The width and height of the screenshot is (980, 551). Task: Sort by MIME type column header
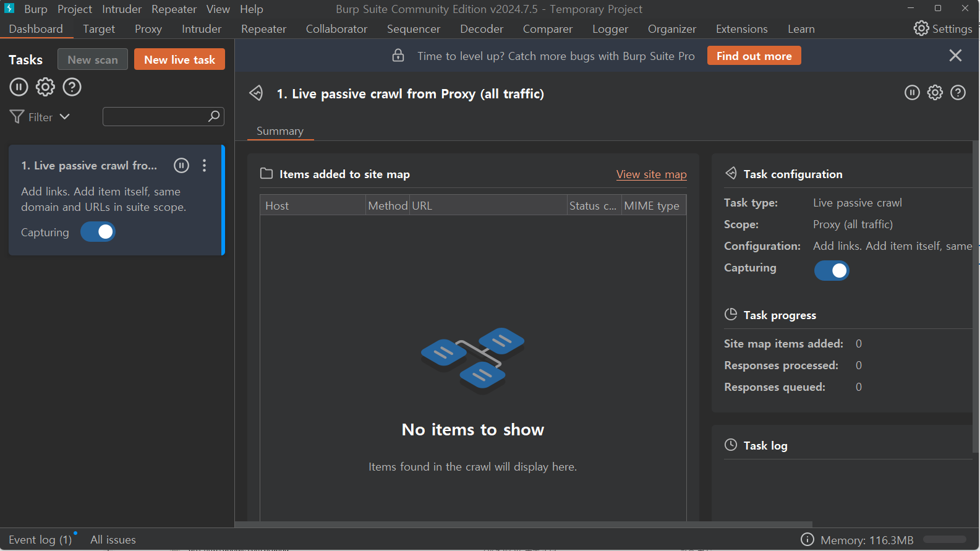(654, 205)
